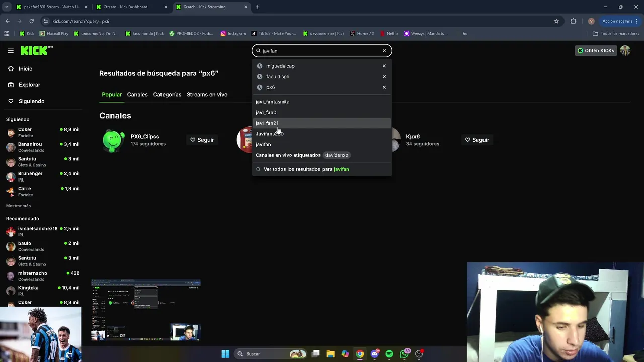Choose suggestion javifan
The height and width of the screenshot is (362, 644).
click(x=322, y=144)
